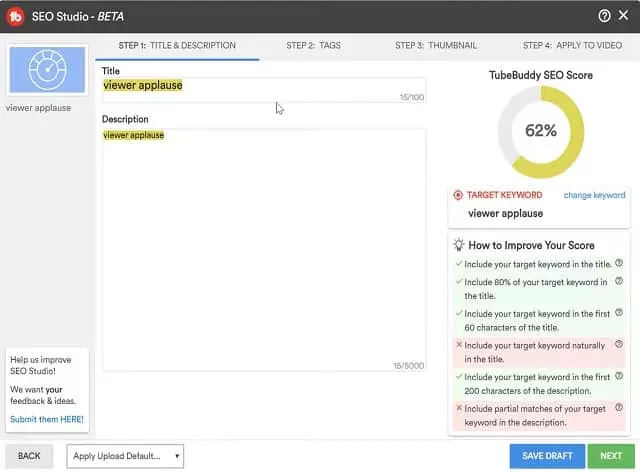
Task: Click the TubeBuddy logo icon
Action: pos(15,16)
